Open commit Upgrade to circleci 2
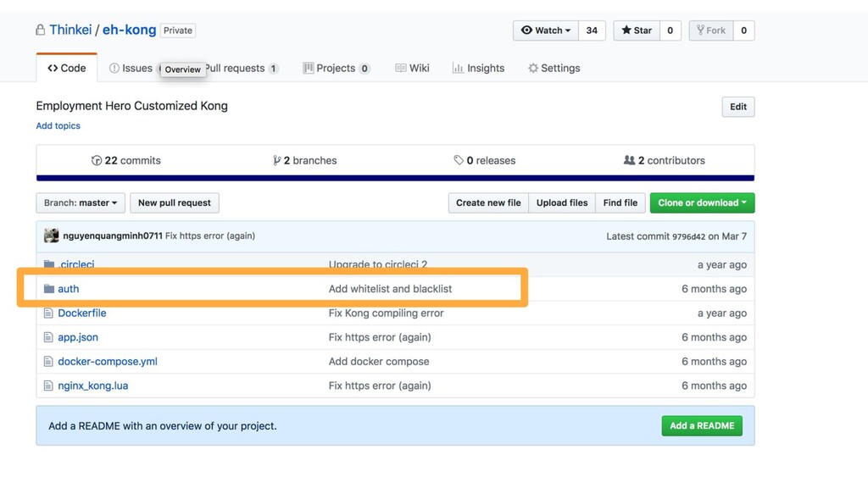This screenshot has height=488, width=868. 378,264
